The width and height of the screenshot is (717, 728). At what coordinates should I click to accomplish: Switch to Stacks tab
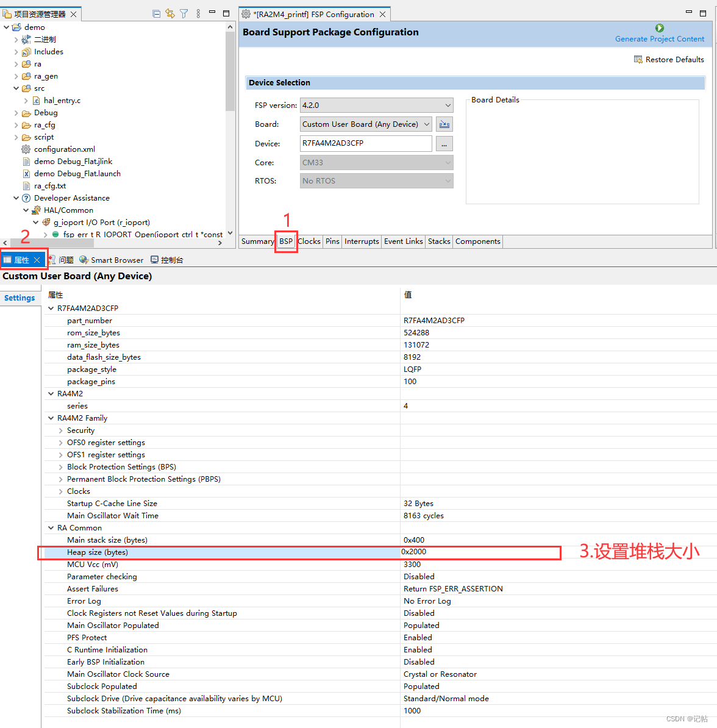coord(440,241)
